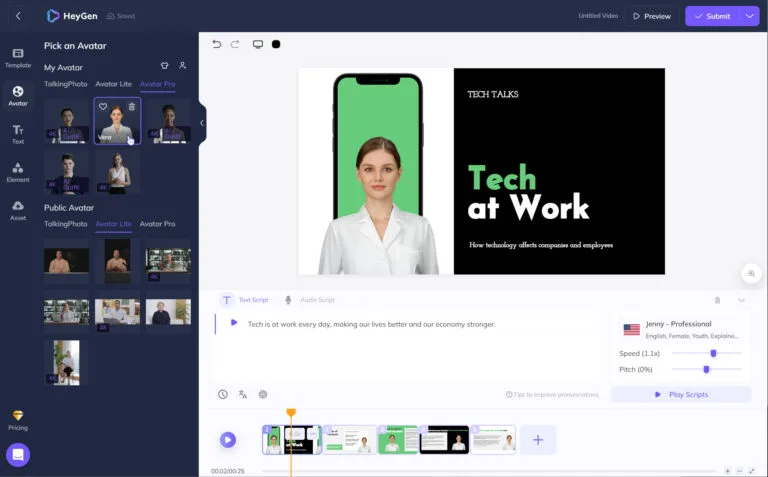768x477 pixels.
Task: Zoom out the timeline with minus icon
Action: click(740, 471)
